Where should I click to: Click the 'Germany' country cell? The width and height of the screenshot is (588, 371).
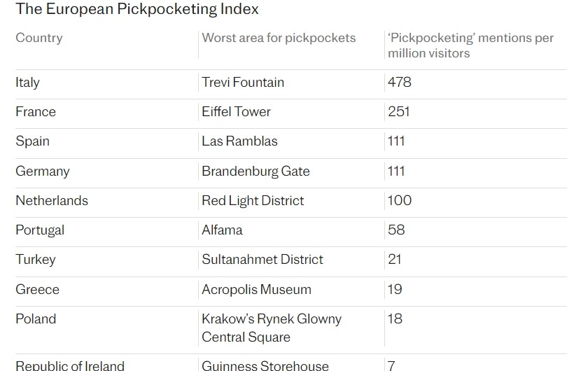[43, 171]
